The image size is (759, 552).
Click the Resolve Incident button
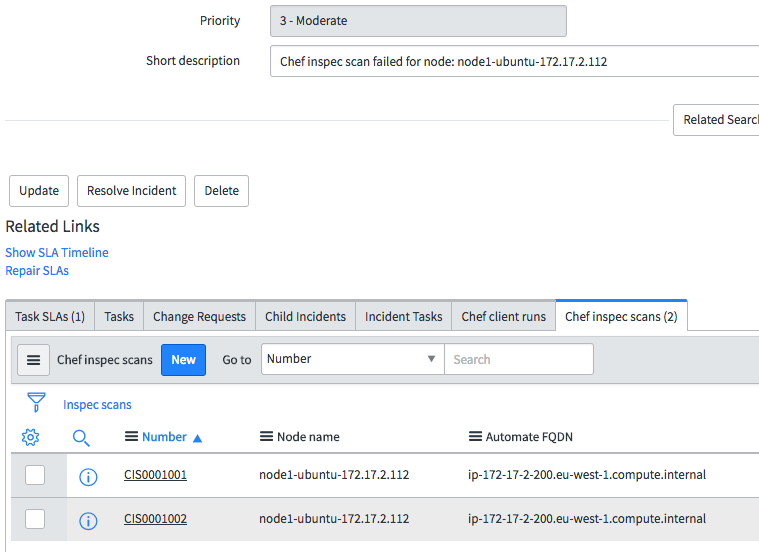pyautogui.click(x=132, y=191)
